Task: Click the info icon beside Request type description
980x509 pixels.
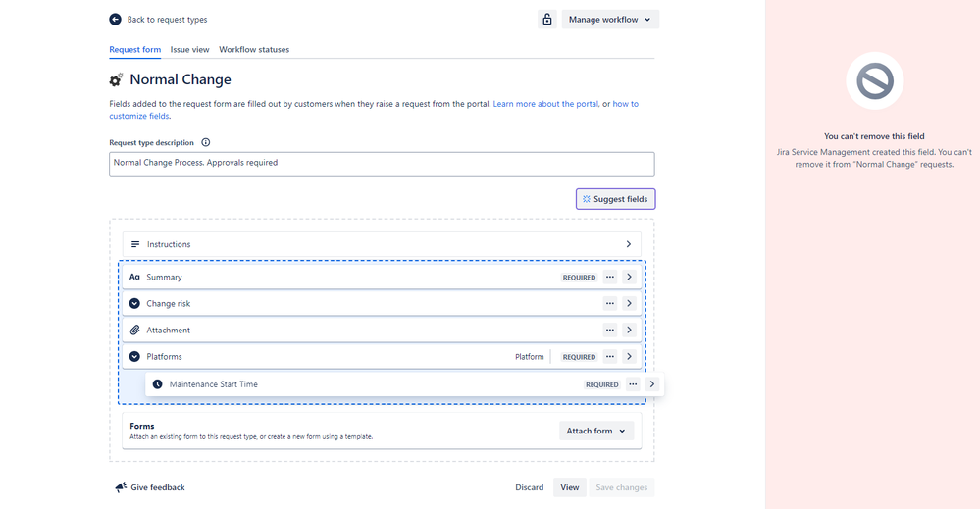Action: click(x=206, y=142)
